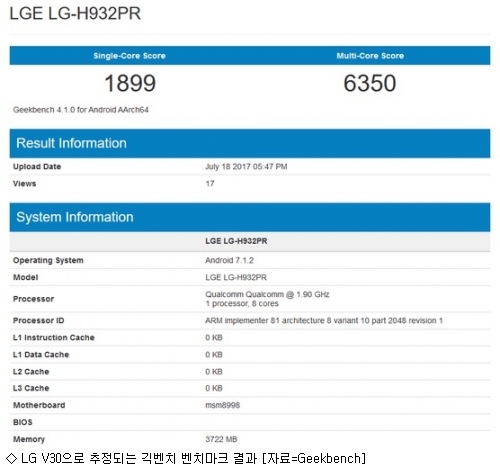Select the L1 Instruction Cache row
Image resolution: width=500 pixels, height=470 pixels.
(250, 337)
